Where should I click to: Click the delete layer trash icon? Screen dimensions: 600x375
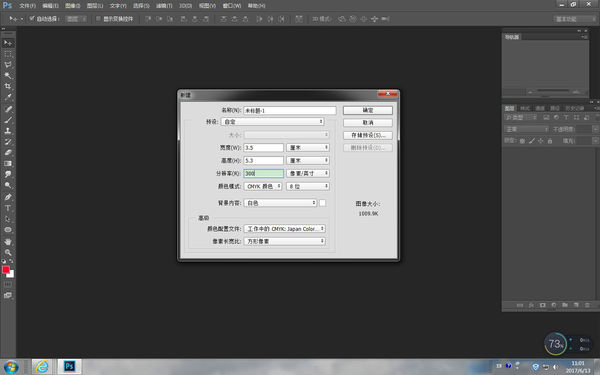(x=587, y=305)
